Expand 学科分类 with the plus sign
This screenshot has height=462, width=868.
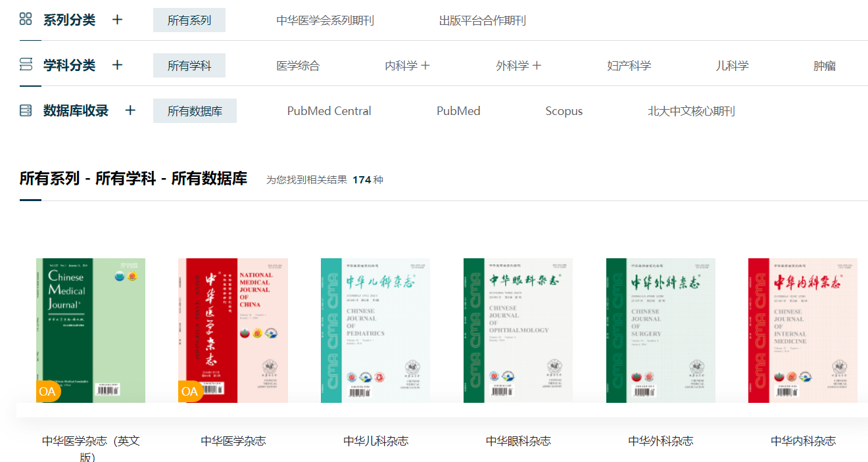pos(117,65)
